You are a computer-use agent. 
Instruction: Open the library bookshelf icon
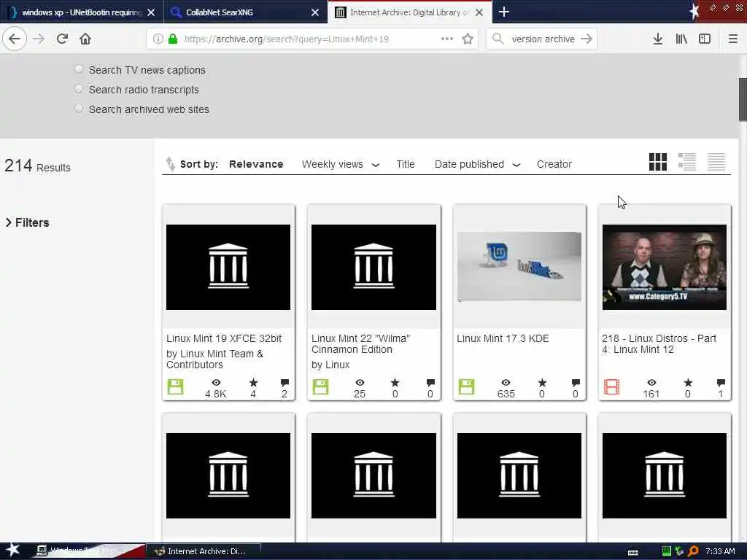681,39
